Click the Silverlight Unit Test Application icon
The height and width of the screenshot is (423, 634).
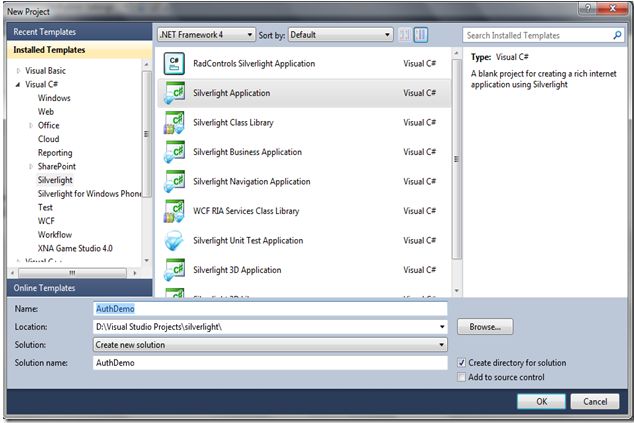pos(174,241)
